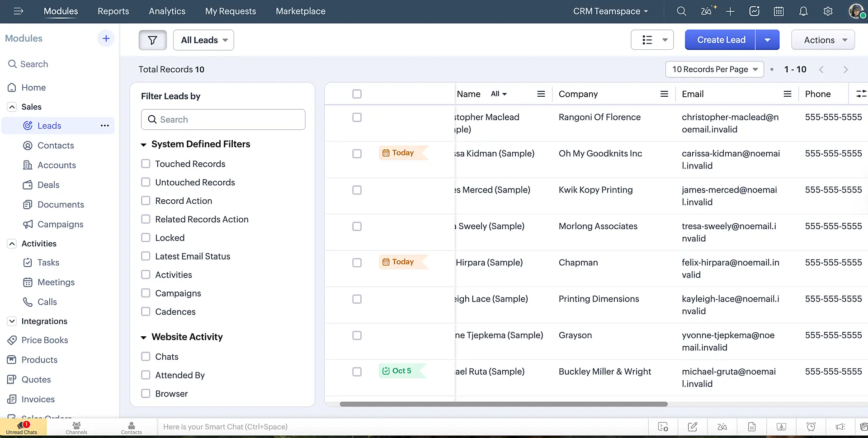868x438 pixels.
Task: Open the filter panel icon above leads list
Action: pyautogui.click(x=152, y=40)
